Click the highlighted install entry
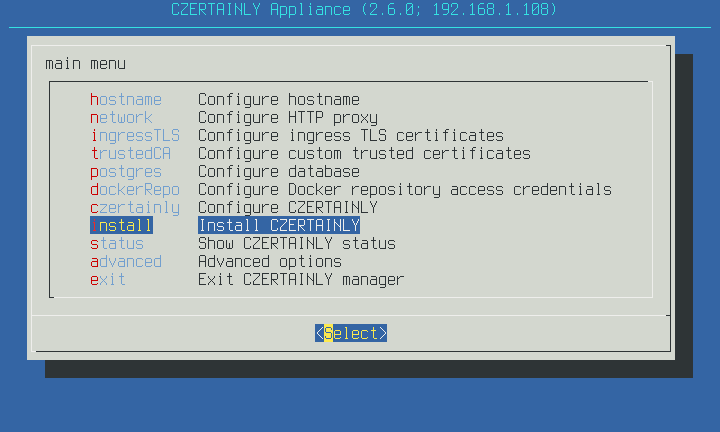720x432 pixels. coord(121,225)
